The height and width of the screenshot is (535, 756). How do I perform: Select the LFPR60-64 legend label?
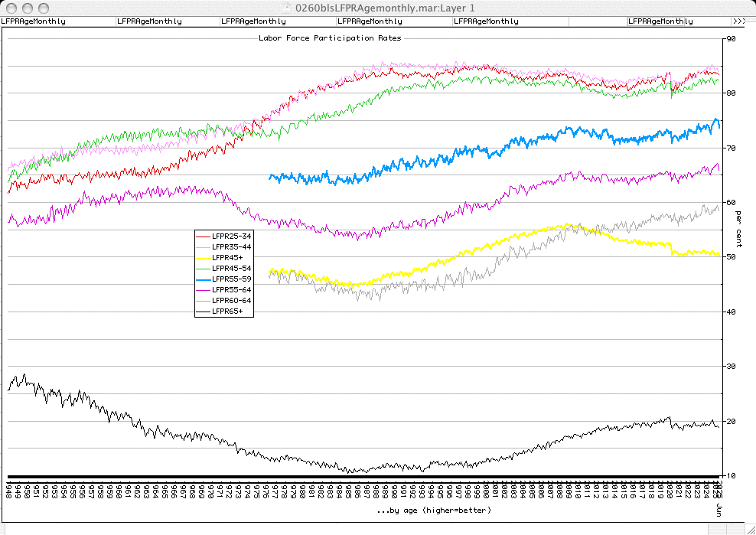232,301
